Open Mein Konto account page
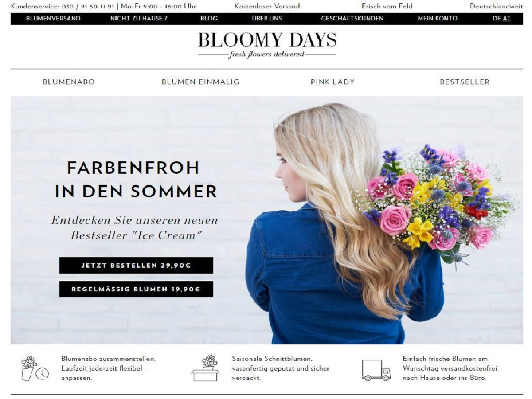The width and height of the screenshot is (532, 399). point(437,19)
